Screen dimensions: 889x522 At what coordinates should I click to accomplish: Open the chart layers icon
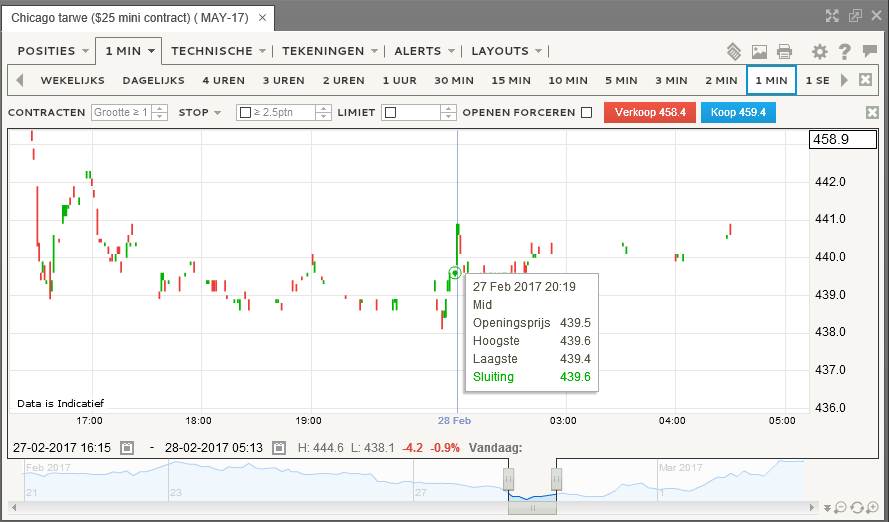click(734, 52)
